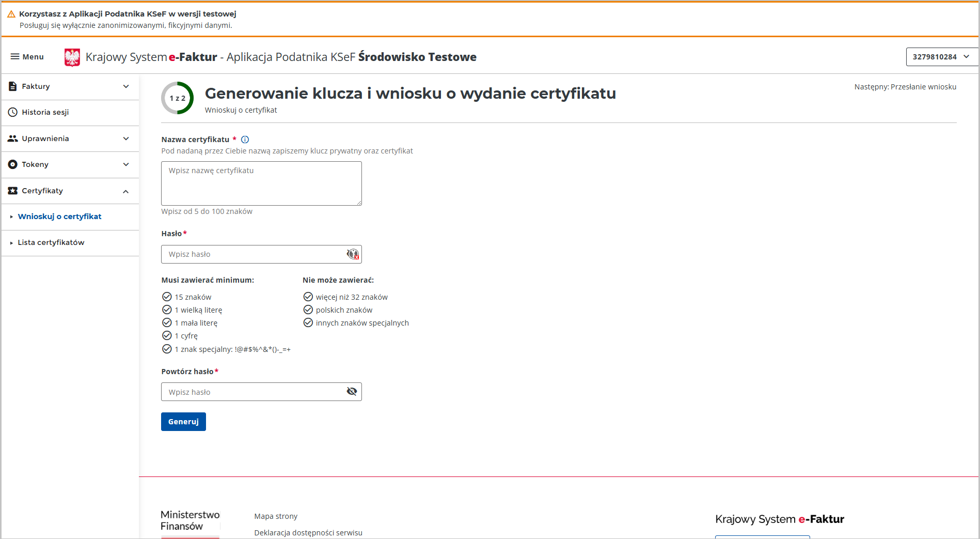This screenshot has height=539, width=980.
Task: Expand the Tokeny menu chevron
Action: [126, 164]
